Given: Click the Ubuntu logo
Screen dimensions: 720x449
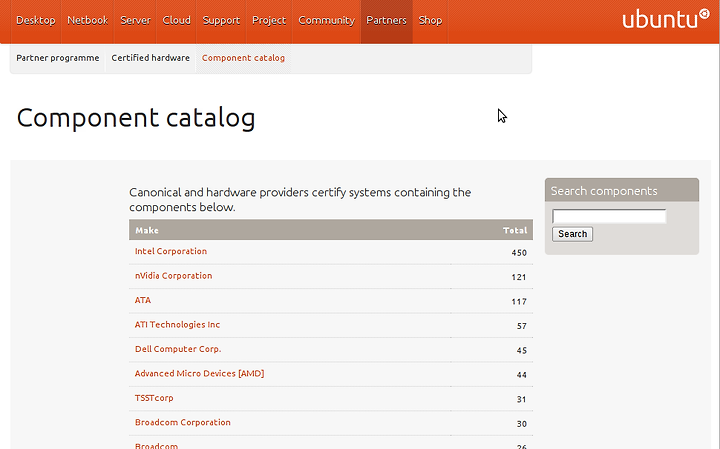Looking at the screenshot, I should (658, 20).
